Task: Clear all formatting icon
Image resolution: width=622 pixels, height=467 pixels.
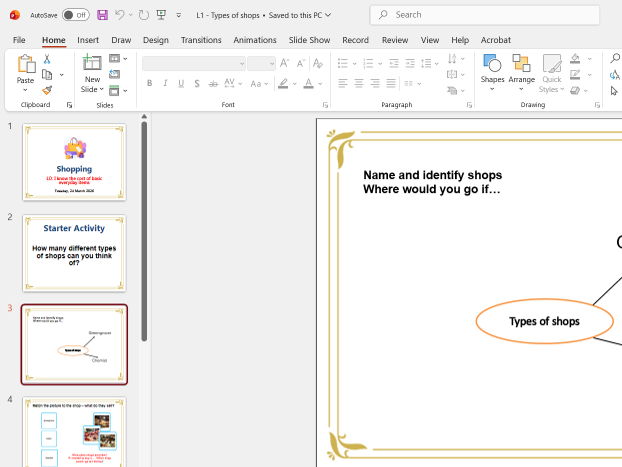Action: click(318, 63)
